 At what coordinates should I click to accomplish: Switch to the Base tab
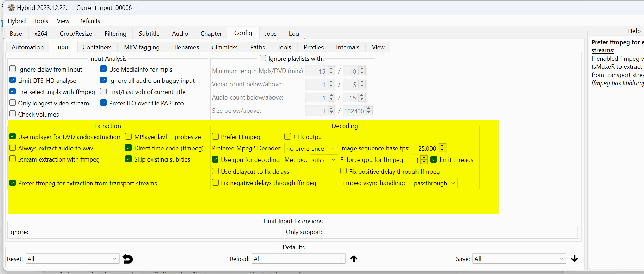click(16, 34)
